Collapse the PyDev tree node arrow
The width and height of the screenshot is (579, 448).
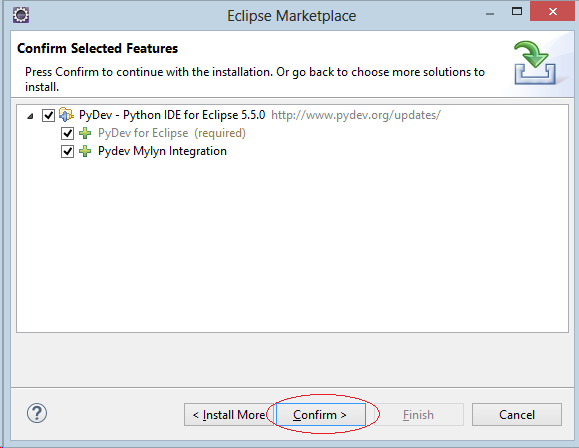click(x=30, y=116)
